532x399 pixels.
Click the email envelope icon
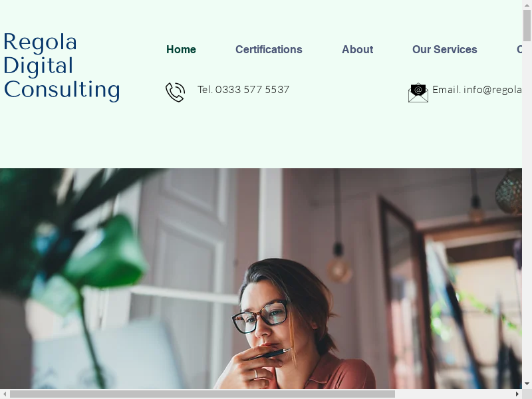click(418, 92)
